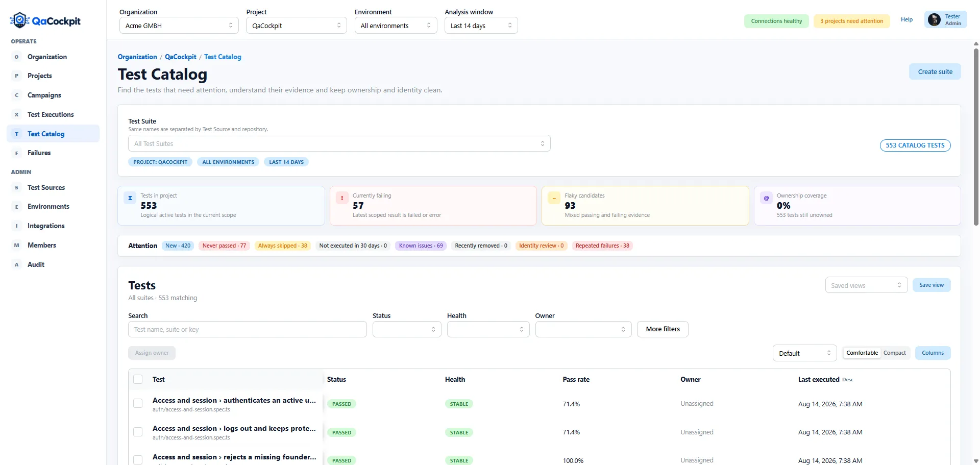
Task: Click the QaCockpit logo icon
Action: pyautogui.click(x=19, y=20)
